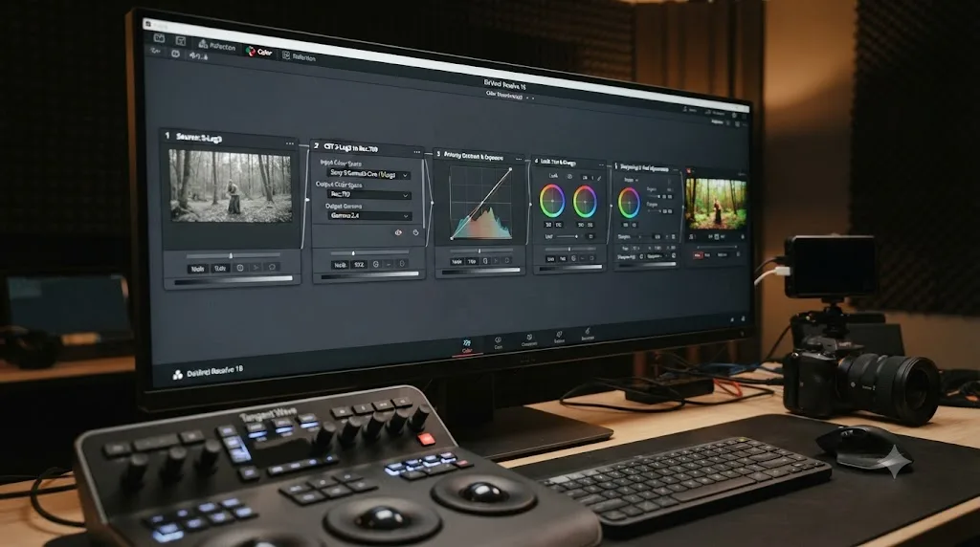Select the color-graded forest thumbnail in the last node
This screenshot has width=980, height=547.
point(716,204)
